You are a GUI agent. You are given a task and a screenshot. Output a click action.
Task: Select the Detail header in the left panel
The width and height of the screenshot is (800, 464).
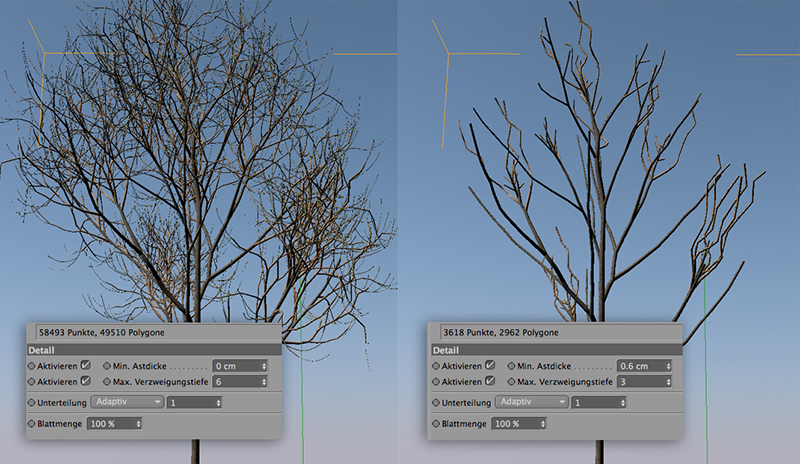pos(154,350)
